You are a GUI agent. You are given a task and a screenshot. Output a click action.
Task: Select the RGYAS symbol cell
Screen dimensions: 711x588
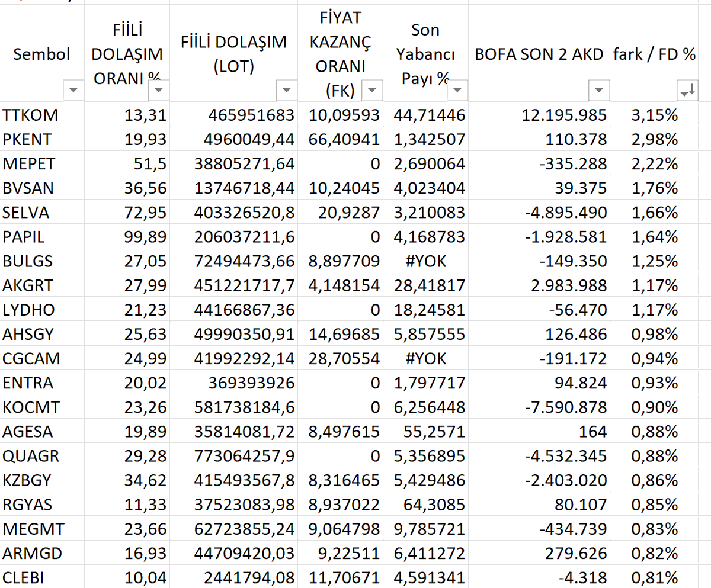point(42,505)
